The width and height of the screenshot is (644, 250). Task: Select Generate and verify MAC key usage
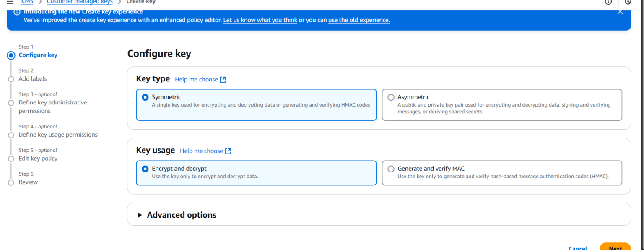click(x=391, y=169)
